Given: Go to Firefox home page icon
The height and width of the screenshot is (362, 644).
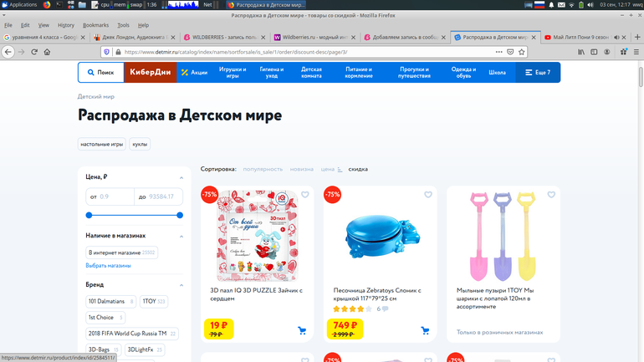Looking at the screenshot, I should [x=47, y=52].
